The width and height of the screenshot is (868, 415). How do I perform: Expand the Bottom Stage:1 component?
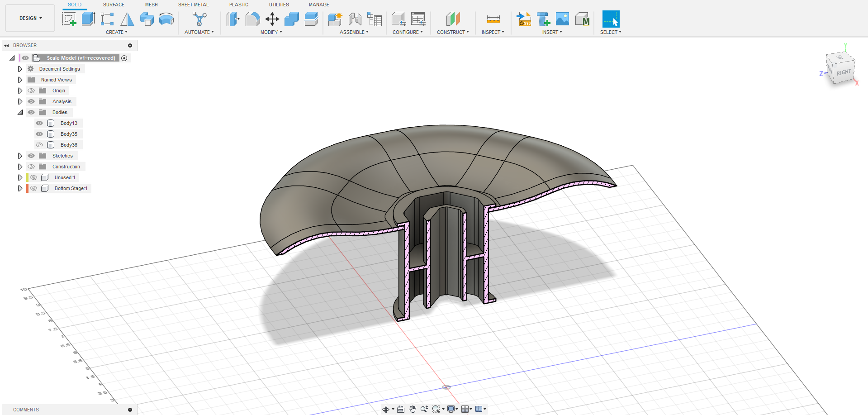(x=20, y=188)
